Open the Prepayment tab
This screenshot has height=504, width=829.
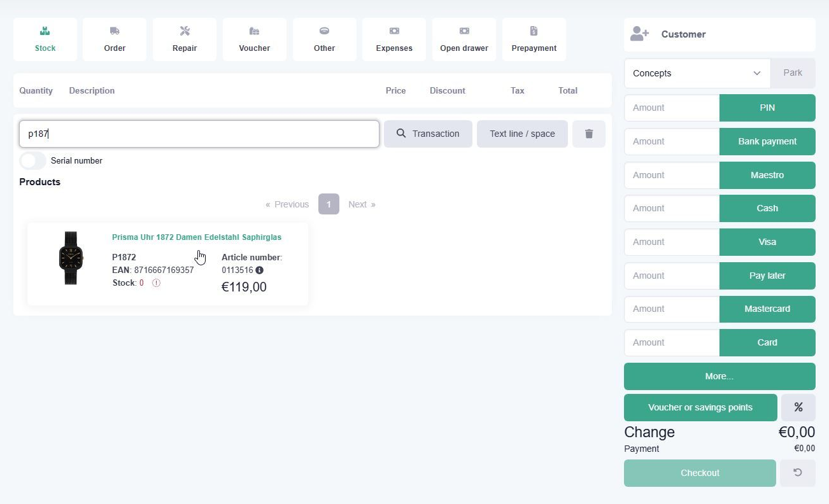click(534, 39)
